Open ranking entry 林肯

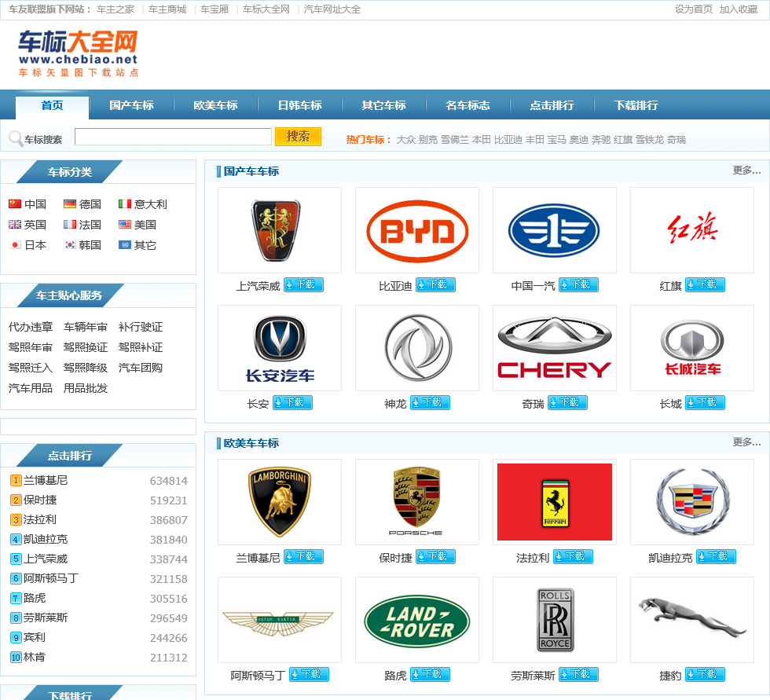35,657
